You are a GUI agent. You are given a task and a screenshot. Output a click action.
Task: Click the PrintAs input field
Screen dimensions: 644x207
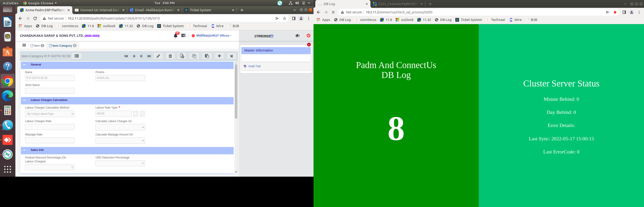pos(120,78)
